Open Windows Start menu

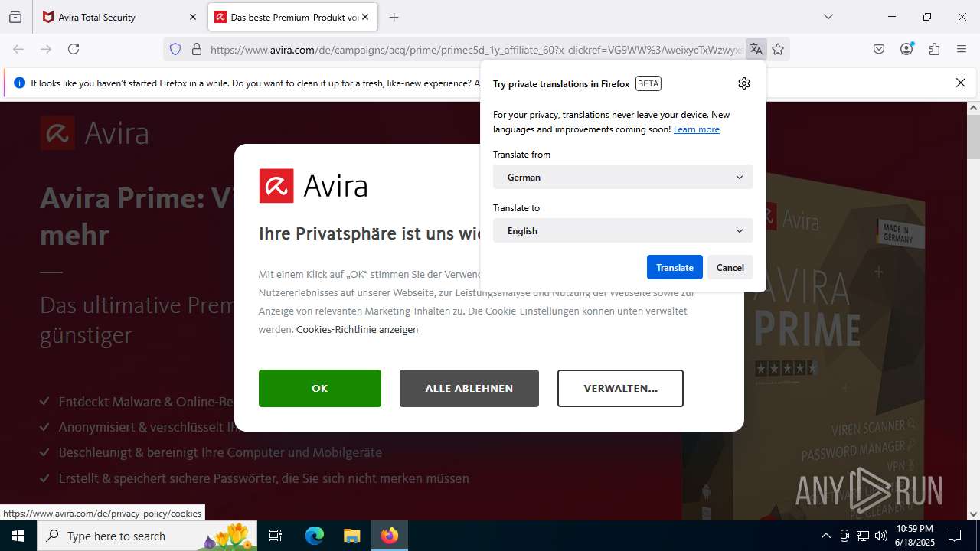pyautogui.click(x=18, y=536)
